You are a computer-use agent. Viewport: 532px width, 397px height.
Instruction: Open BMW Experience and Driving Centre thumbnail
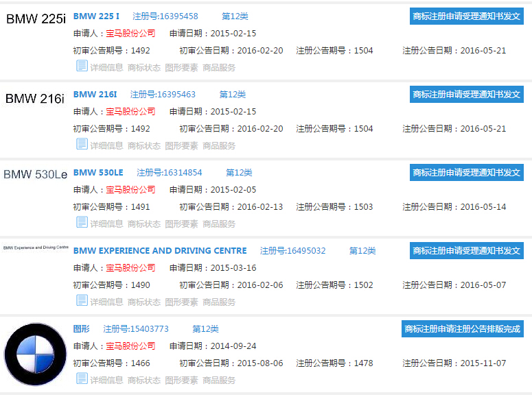[x=36, y=248]
